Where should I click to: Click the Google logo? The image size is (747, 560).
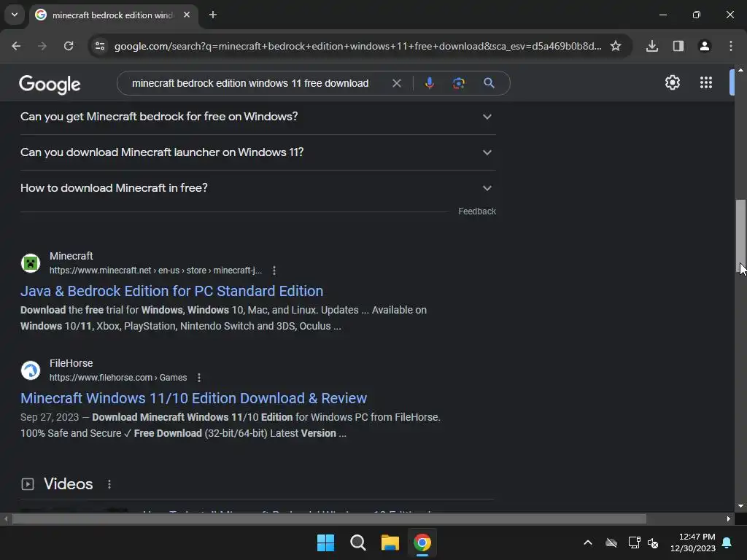pos(50,85)
